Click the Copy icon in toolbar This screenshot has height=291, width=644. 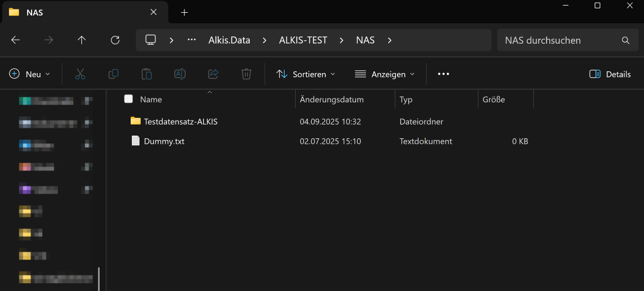(x=114, y=74)
